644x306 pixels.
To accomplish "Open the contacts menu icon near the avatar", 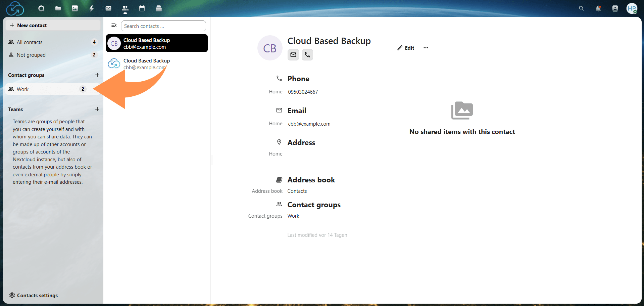I will point(615,8).
